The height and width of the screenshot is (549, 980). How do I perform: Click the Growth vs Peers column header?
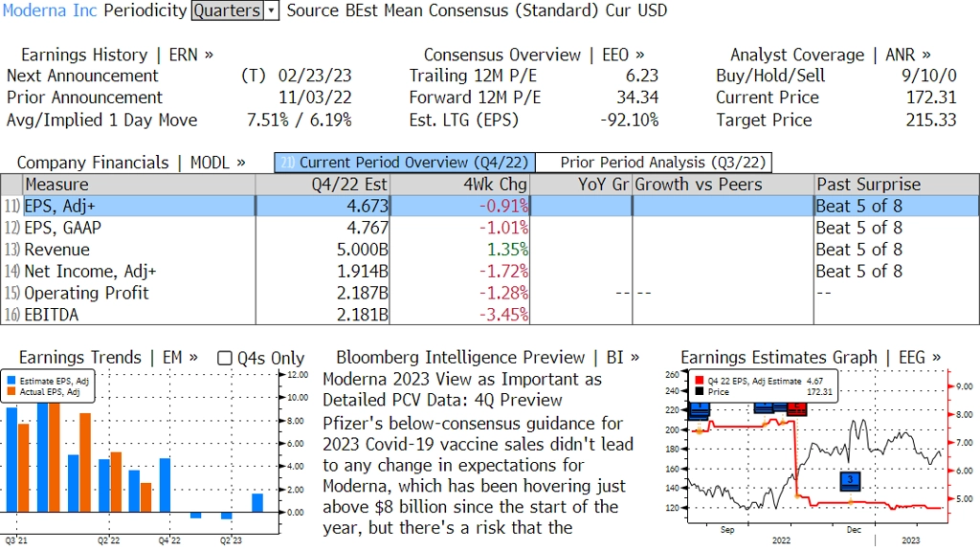tap(724, 185)
